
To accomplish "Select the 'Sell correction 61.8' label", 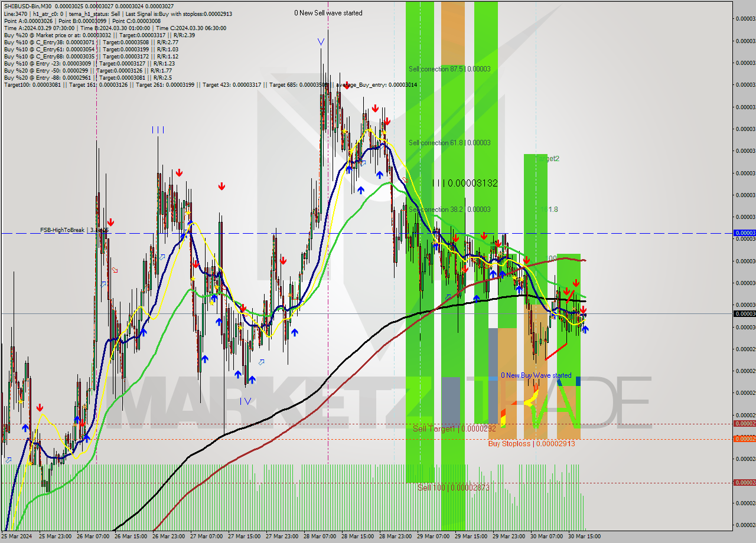I will [449, 143].
